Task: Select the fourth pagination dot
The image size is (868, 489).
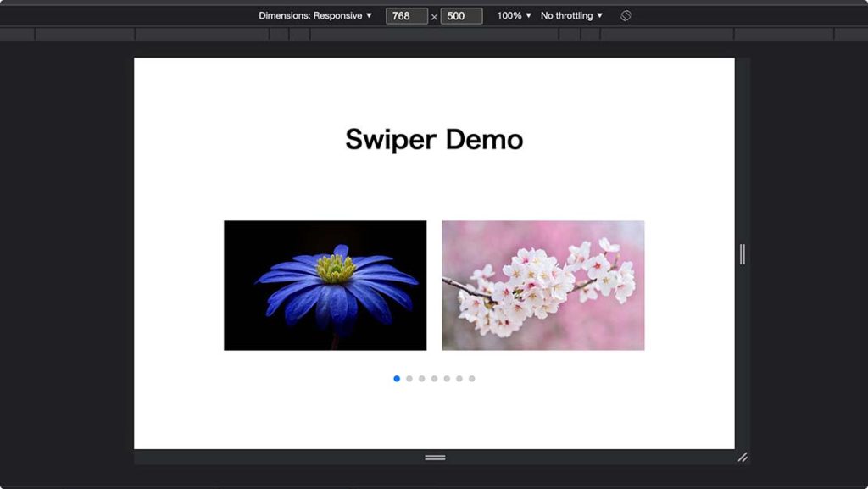Action: click(434, 378)
